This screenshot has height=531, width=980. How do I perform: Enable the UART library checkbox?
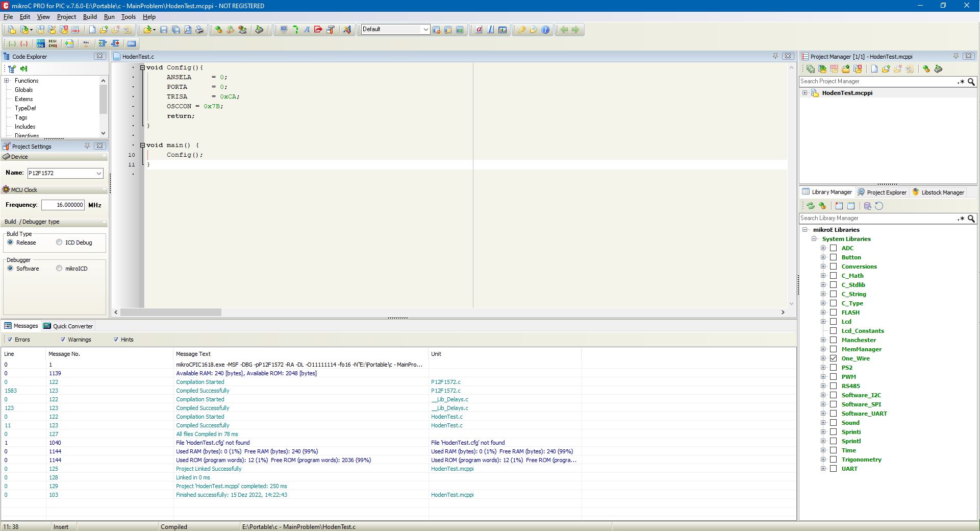click(x=834, y=469)
